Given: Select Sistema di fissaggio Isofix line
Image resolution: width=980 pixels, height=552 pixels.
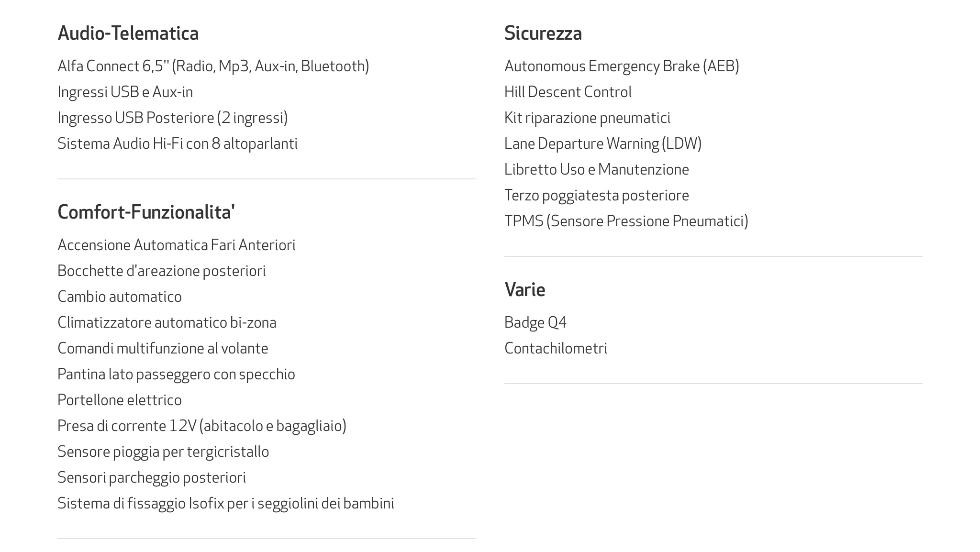Looking at the screenshot, I should click(x=226, y=503).
